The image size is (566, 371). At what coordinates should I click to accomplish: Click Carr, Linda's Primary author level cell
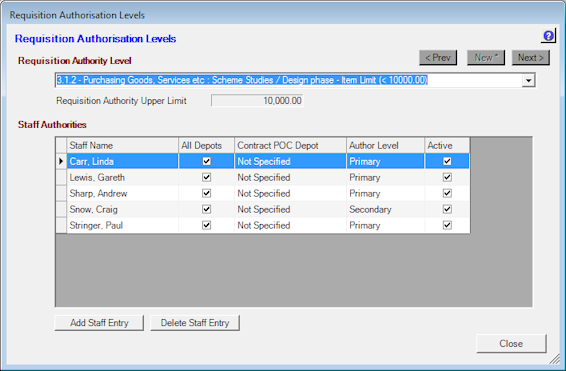[386, 161]
